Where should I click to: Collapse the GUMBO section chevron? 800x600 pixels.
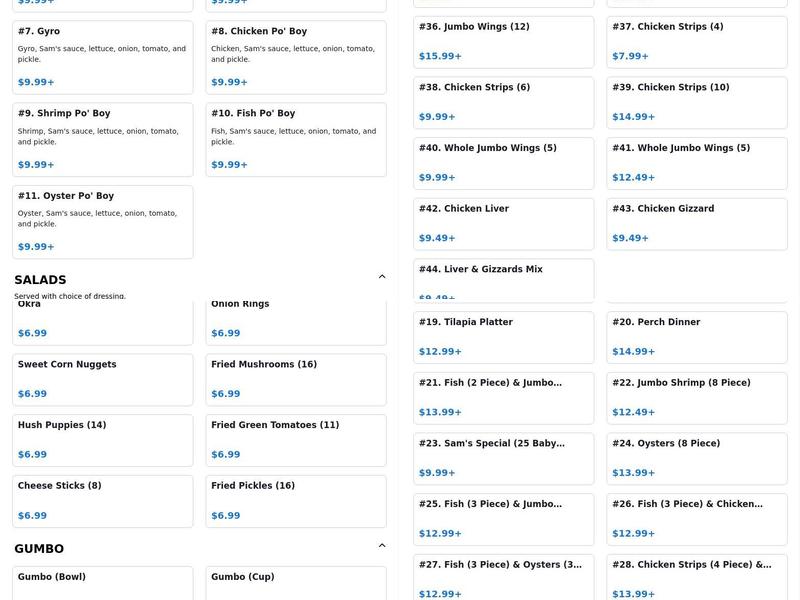pos(382,546)
